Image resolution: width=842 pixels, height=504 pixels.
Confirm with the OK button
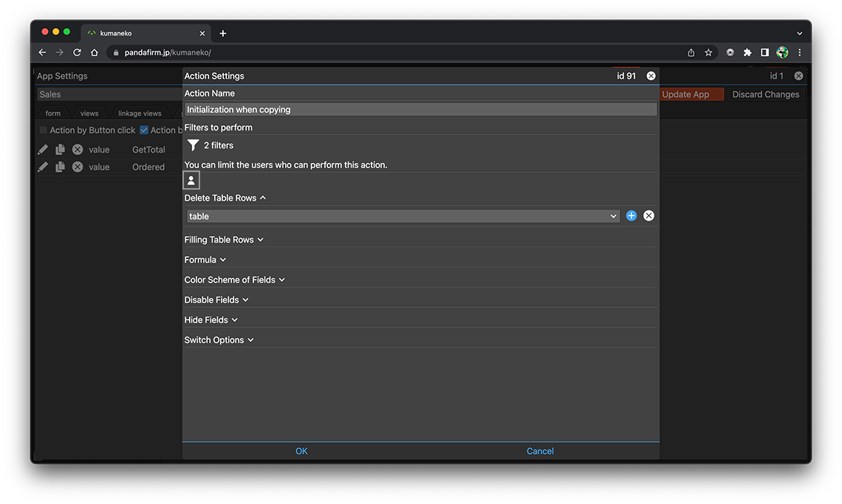pyautogui.click(x=301, y=451)
